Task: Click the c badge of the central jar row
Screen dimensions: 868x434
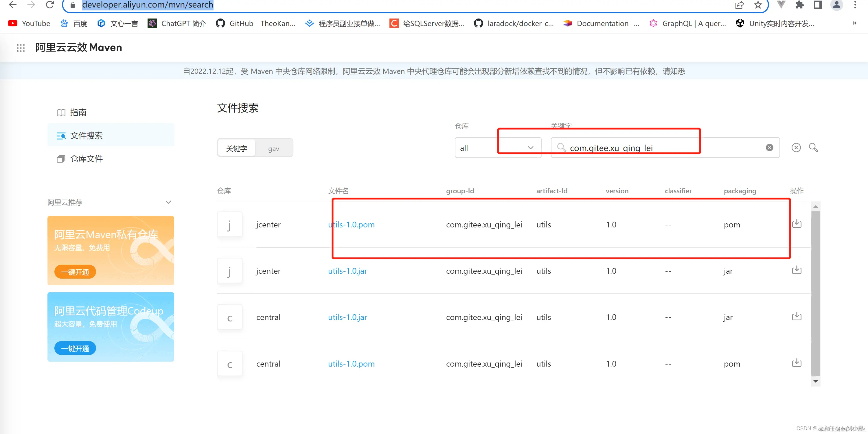Action: pyautogui.click(x=229, y=317)
